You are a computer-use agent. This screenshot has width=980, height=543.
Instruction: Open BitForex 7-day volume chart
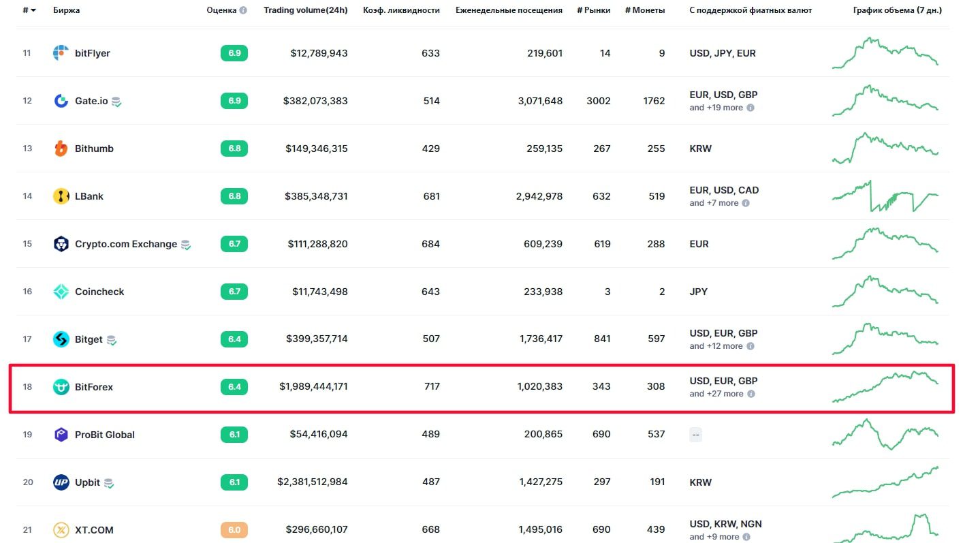885,387
